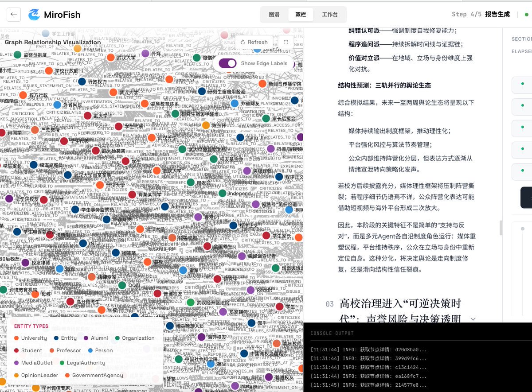Click the Person legend entry
The height and width of the screenshot is (392, 532).
click(101, 350)
